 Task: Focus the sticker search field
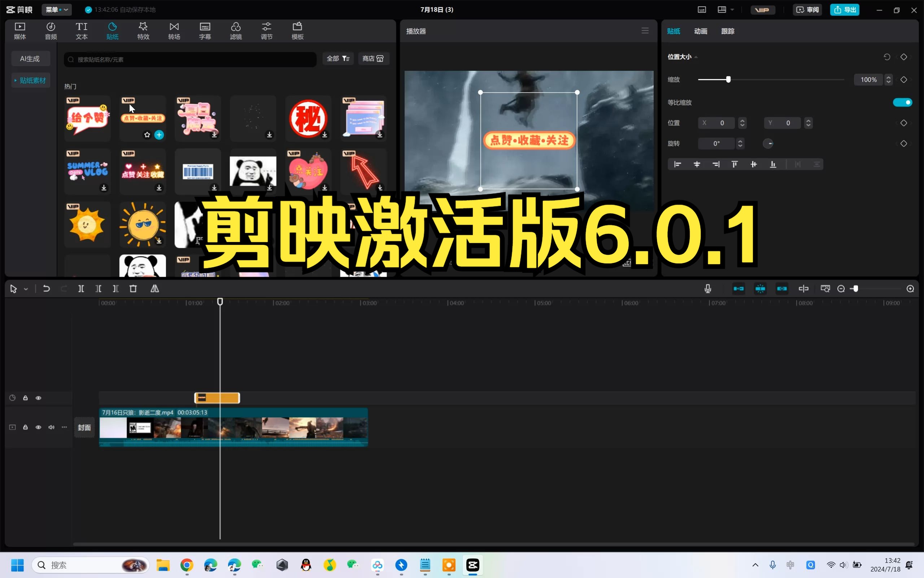click(190, 59)
